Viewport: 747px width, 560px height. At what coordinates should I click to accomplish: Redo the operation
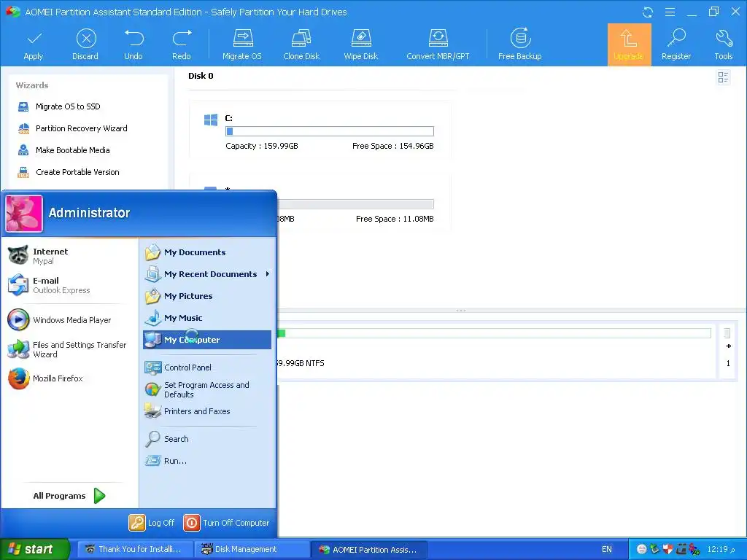(182, 44)
